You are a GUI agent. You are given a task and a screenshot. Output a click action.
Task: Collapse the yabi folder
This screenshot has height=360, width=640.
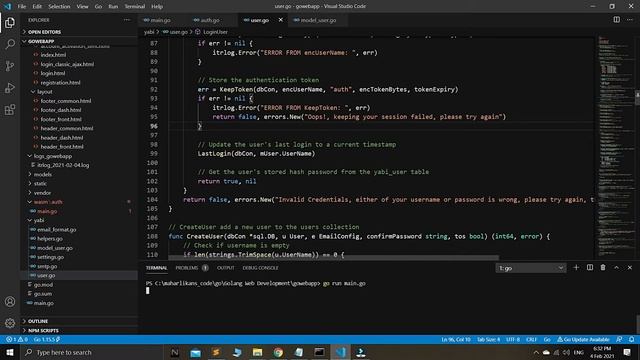[x=39, y=220]
